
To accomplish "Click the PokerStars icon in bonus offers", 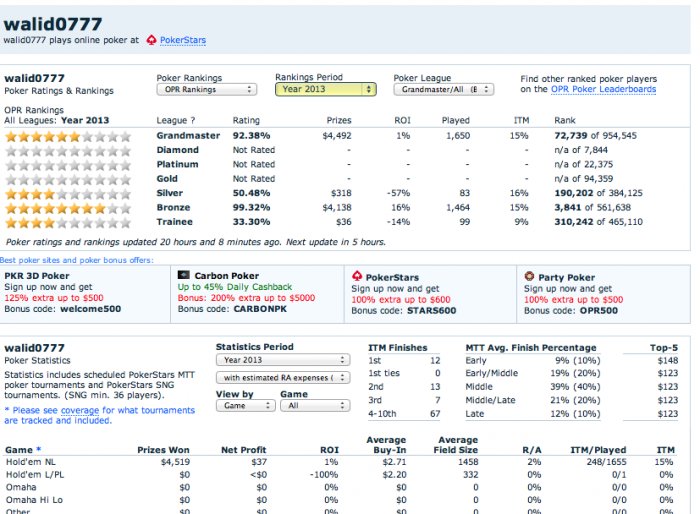I will 357,276.
